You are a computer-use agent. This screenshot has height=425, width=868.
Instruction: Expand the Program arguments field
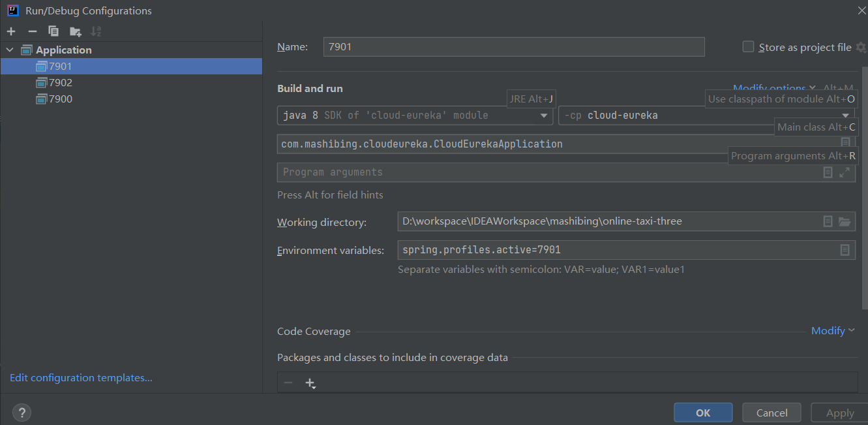coord(845,172)
